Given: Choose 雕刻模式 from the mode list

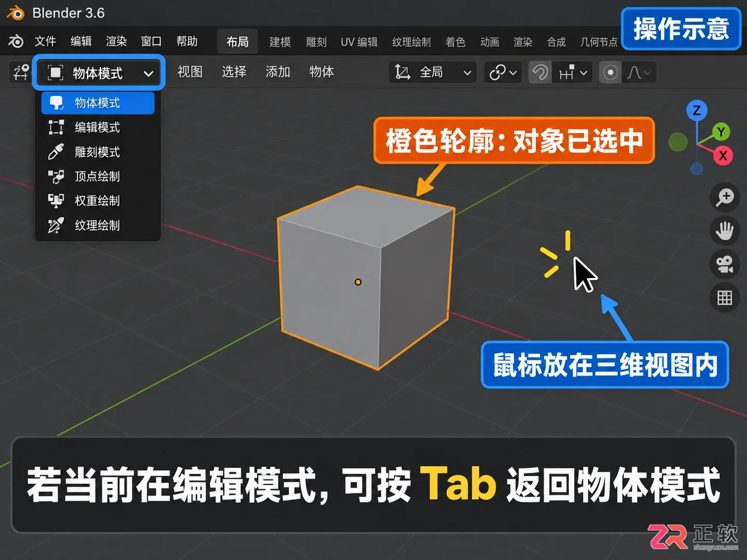Looking at the screenshot, I should click(x=98, y=152).
